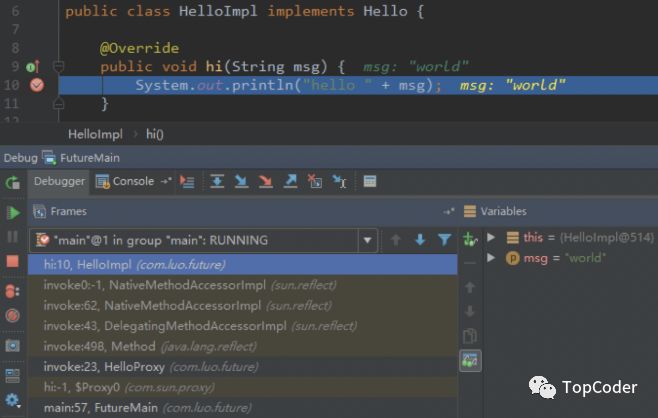Click variables move-down arrow icon
The image size is (658, 418).
coord(470,311)
